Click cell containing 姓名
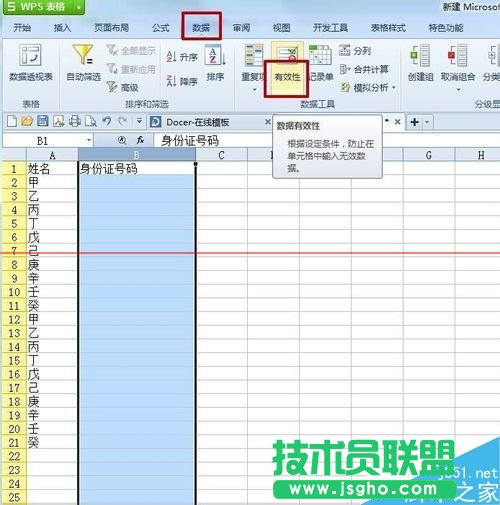The width and height of the screenshot is (500, 505). click(x=52, y=169)
